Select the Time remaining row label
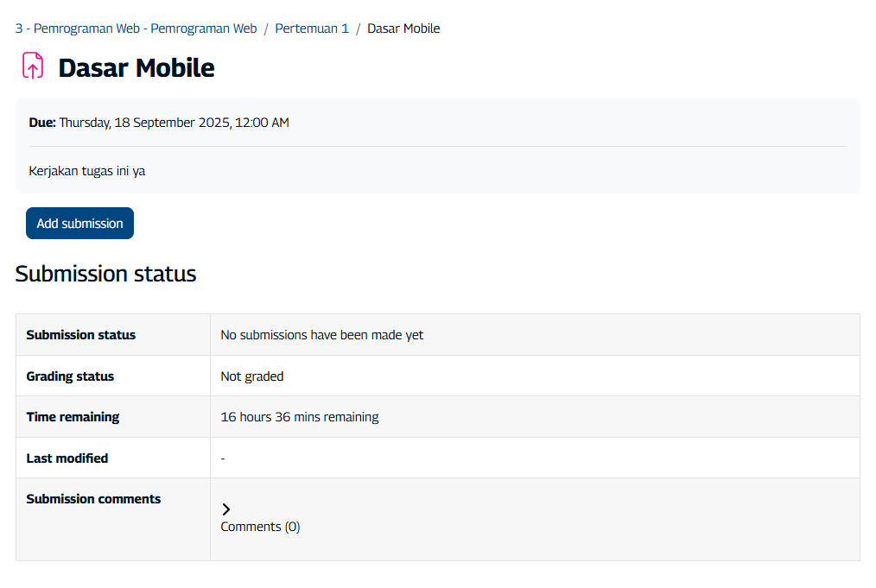The width and height of the screenshot is (876, 588). tap(73, 417)
